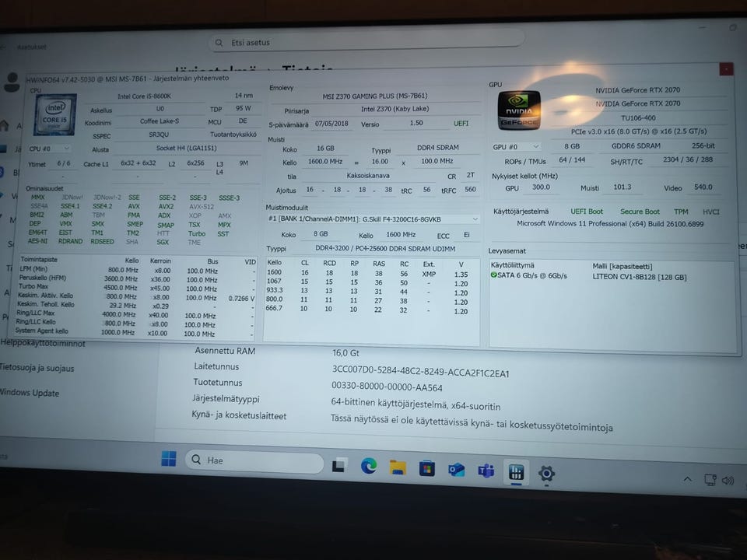Click the Socket H4 (LGA1151) field

(186, 148)
